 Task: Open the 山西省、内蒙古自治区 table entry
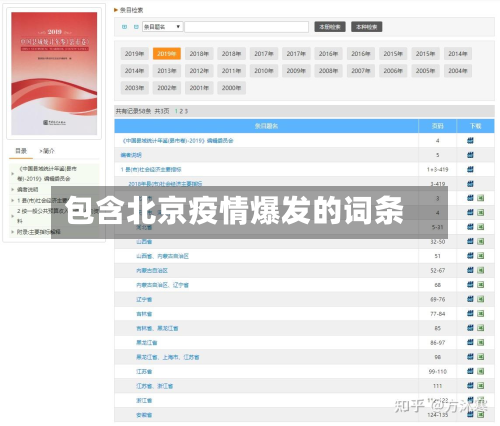tap(162, 256)
